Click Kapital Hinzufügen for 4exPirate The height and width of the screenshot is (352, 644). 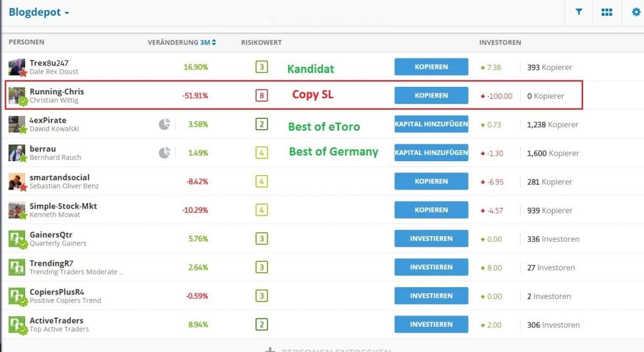(x=431, y=124)
